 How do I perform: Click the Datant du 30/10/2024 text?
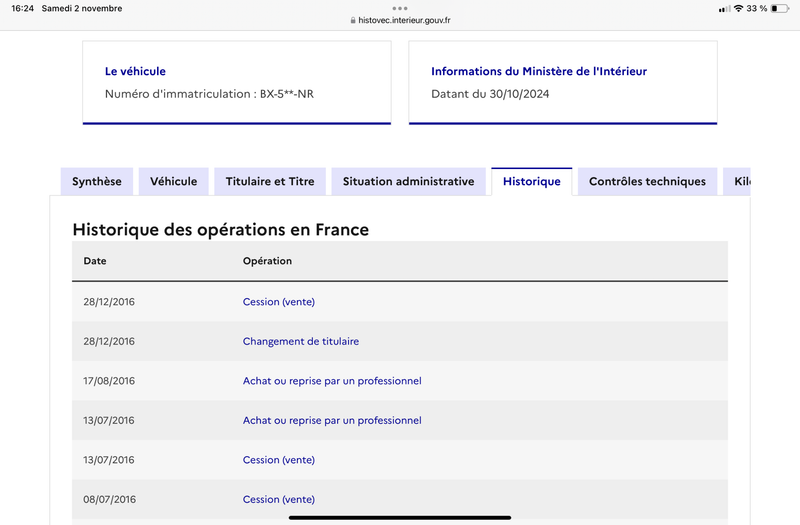tap(490, 94)
